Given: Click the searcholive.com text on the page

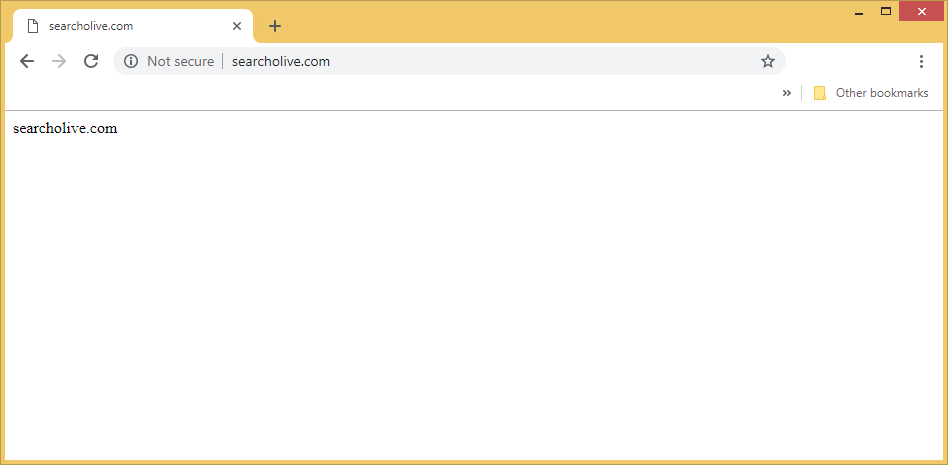Looking at the screenshot, I should (x=65, y=128).
